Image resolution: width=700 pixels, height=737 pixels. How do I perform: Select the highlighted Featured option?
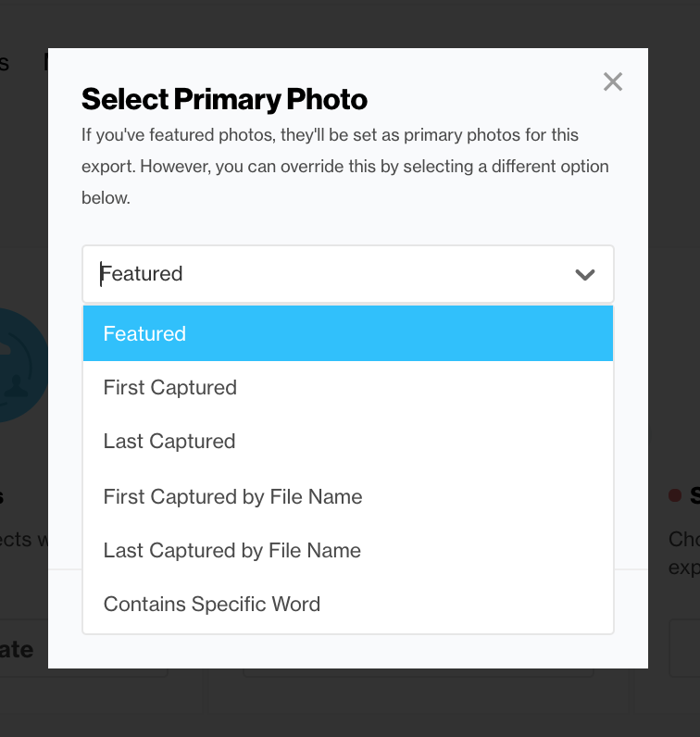pyautogui.click(x=347, y=333)
